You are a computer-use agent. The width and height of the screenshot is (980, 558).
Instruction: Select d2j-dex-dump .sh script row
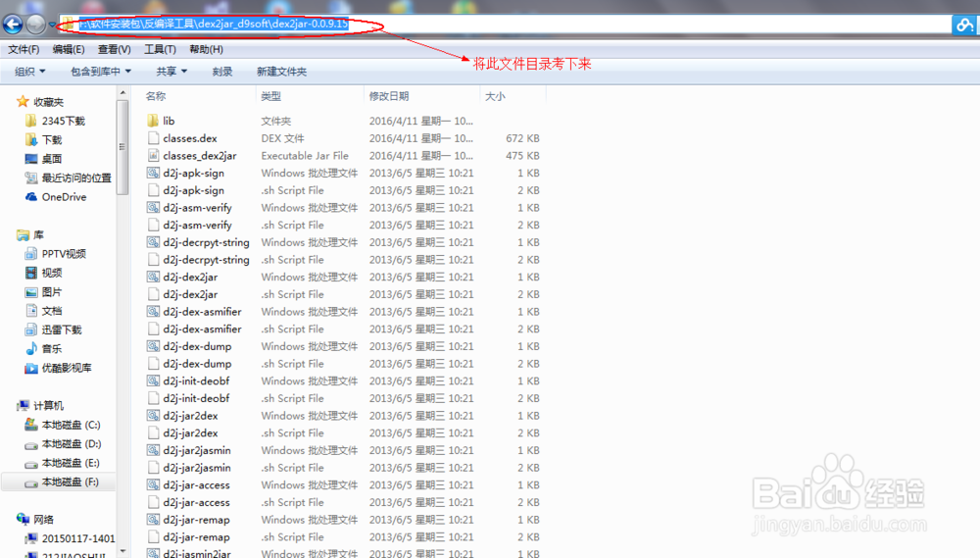(342, 364)
